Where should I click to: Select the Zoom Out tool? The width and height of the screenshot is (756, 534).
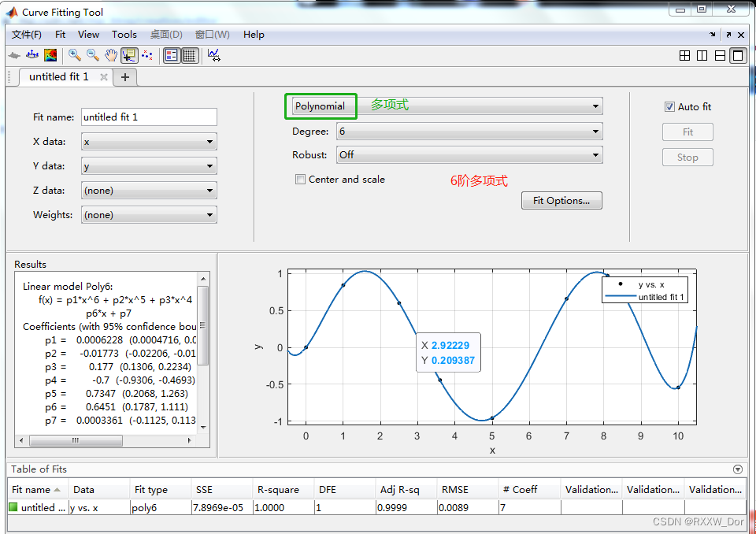[91, 55]
